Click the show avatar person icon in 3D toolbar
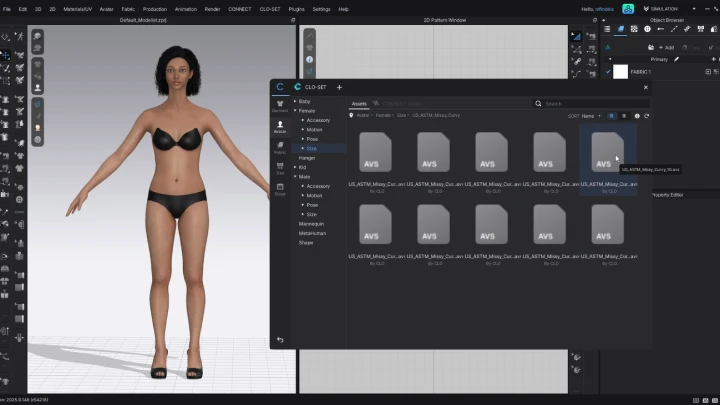 point(38,87)
